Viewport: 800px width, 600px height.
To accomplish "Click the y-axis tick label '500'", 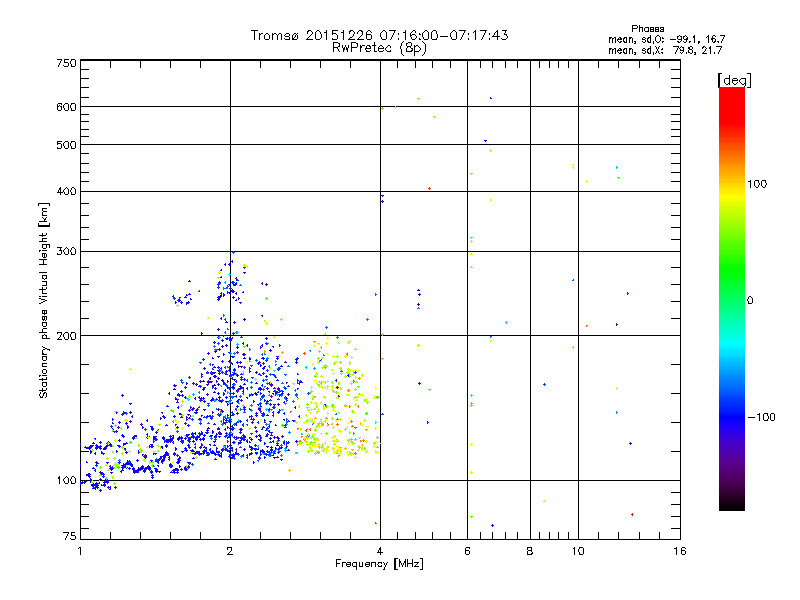I will tap(66, 145).
